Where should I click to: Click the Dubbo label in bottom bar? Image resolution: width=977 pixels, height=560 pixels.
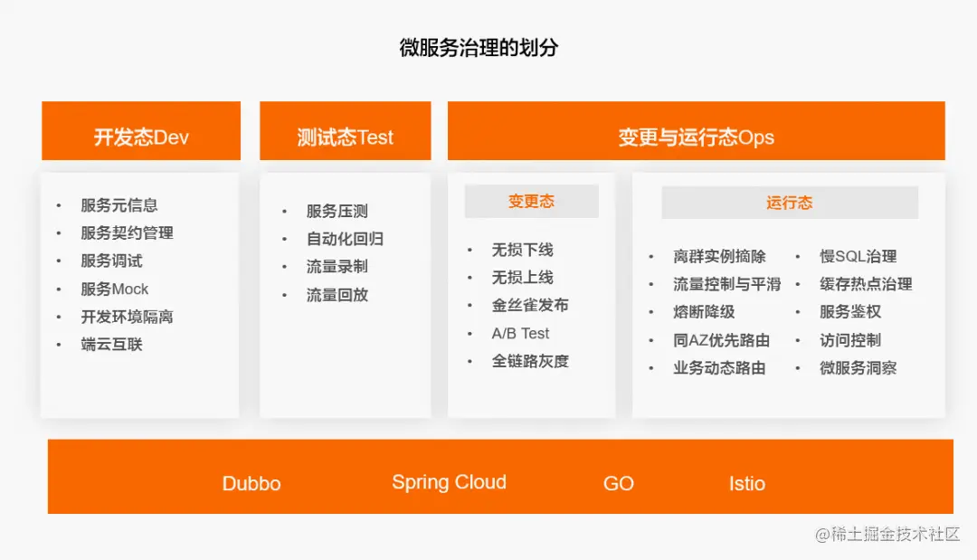click(x=251, y=483)
